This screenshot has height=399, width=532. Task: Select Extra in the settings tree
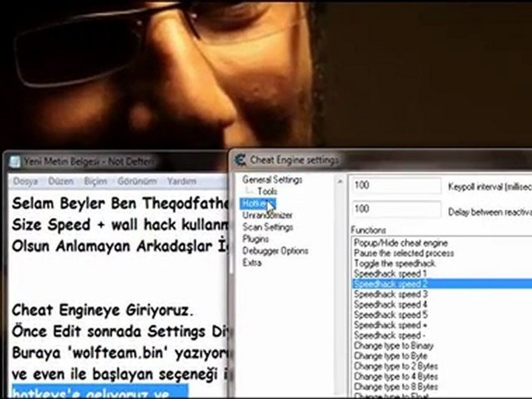[x=252, y=263]
